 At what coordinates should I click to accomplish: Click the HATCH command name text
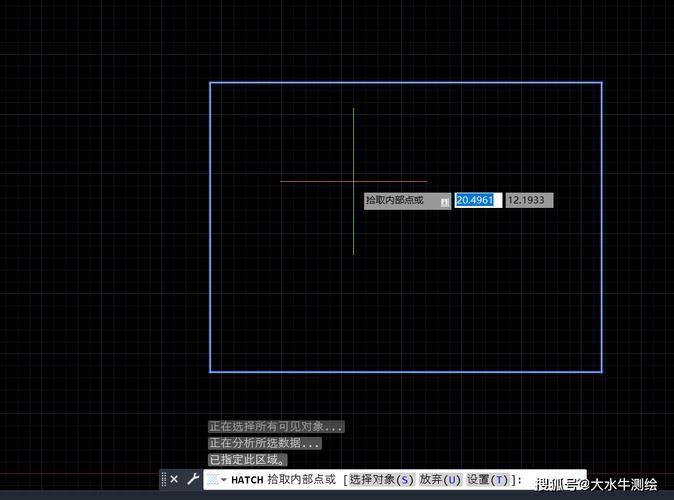(x=247, y=480)
